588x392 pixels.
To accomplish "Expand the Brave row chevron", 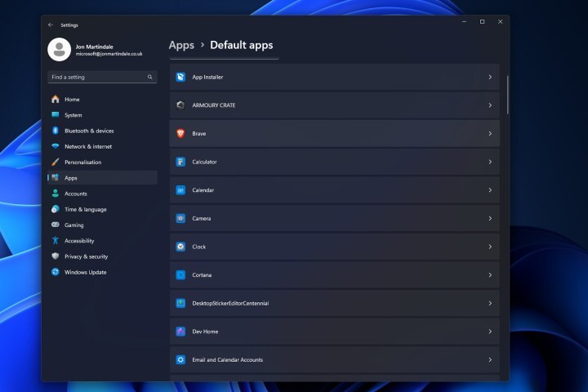I will pos(490,134).
